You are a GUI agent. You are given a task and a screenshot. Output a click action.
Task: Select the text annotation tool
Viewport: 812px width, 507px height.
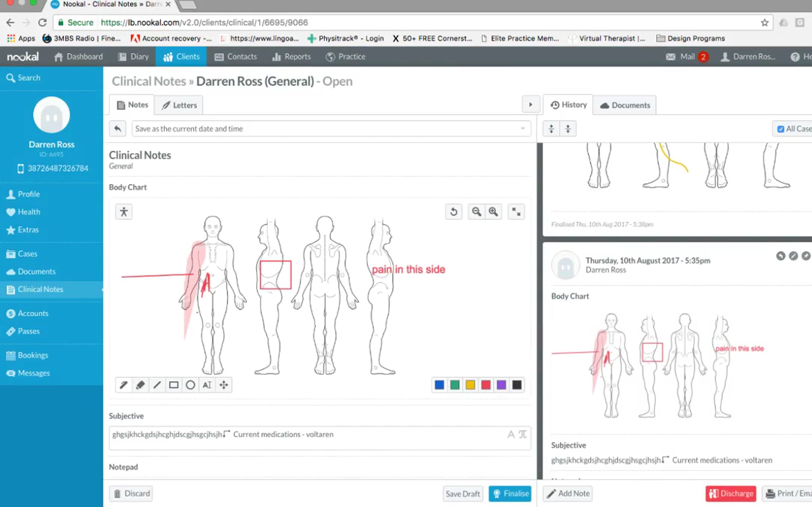pos(207,385)
